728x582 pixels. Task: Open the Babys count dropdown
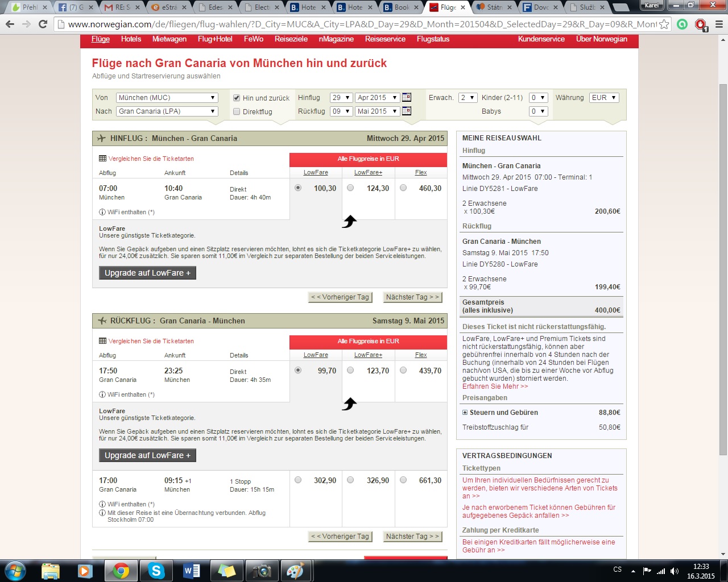538,111
